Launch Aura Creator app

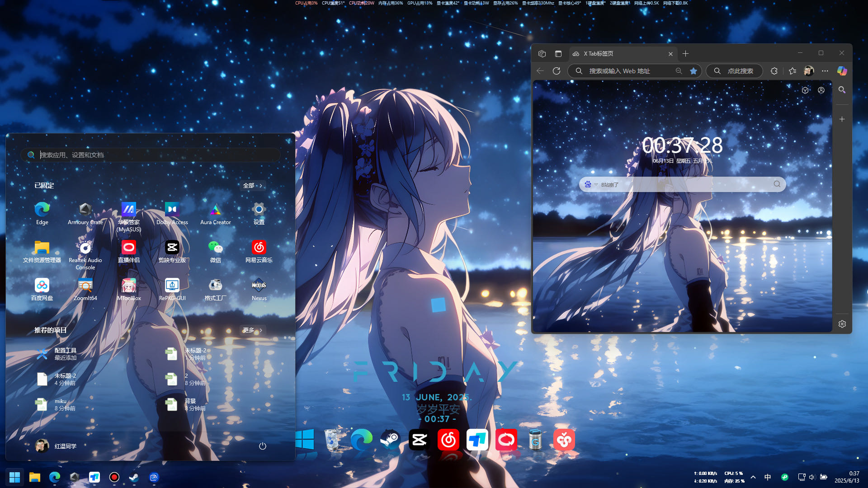coord(216,213)
